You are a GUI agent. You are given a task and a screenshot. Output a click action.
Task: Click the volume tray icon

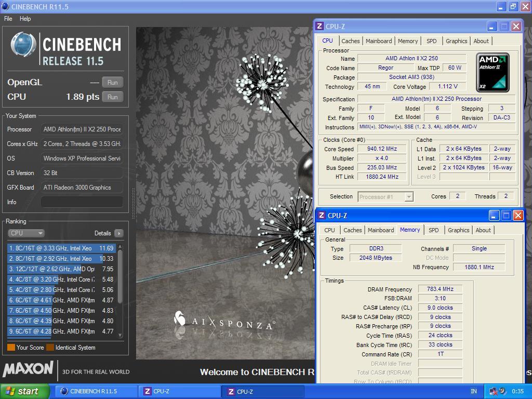click(502, 391)
